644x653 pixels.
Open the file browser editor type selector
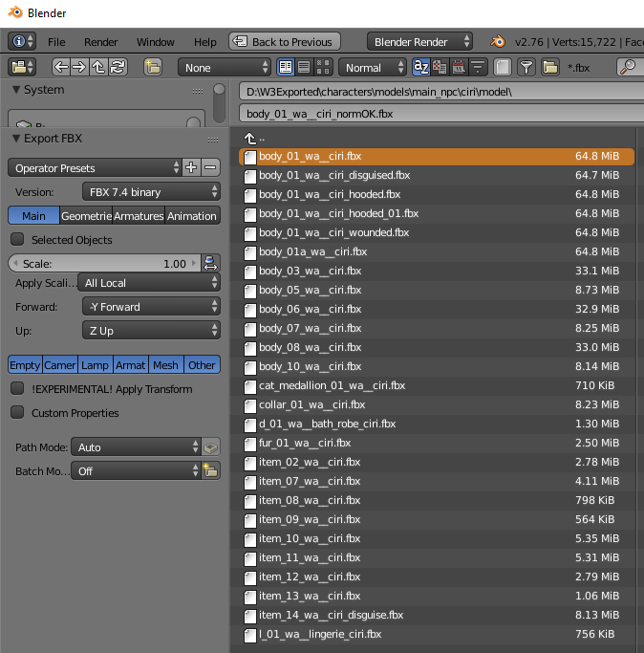22,67
